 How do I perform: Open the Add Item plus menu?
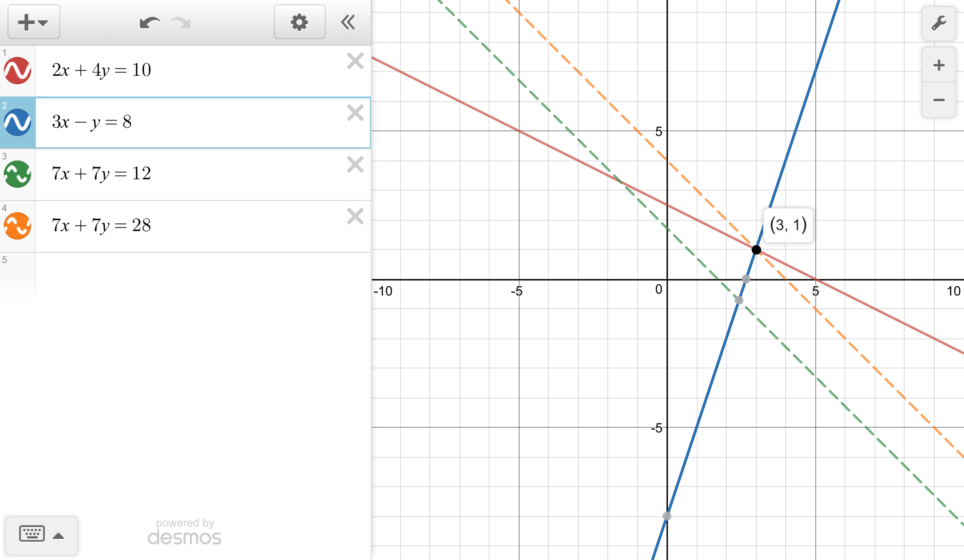point(33,22)
